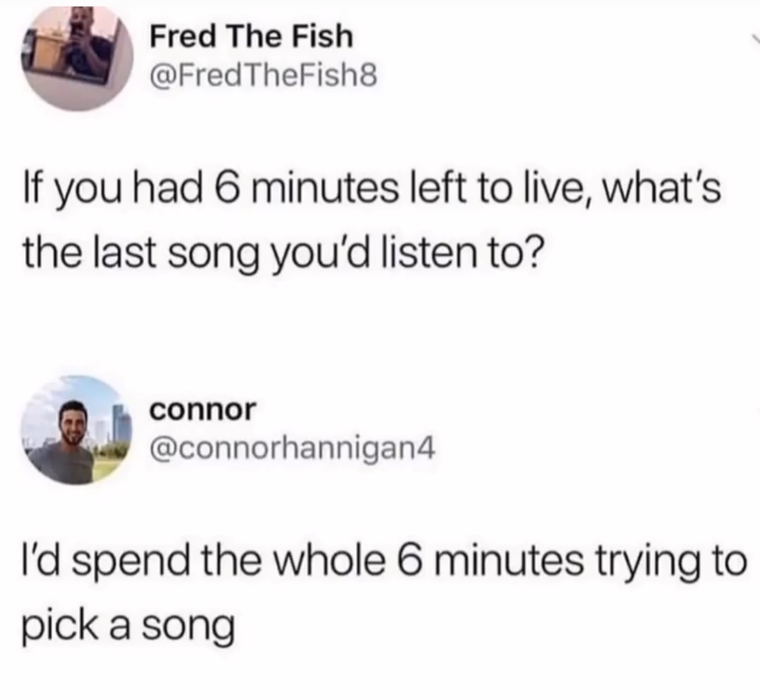Expand the options chevron on Fred's tweet
Viewport: 760px width, 700px height.
(x=754, y=39)
